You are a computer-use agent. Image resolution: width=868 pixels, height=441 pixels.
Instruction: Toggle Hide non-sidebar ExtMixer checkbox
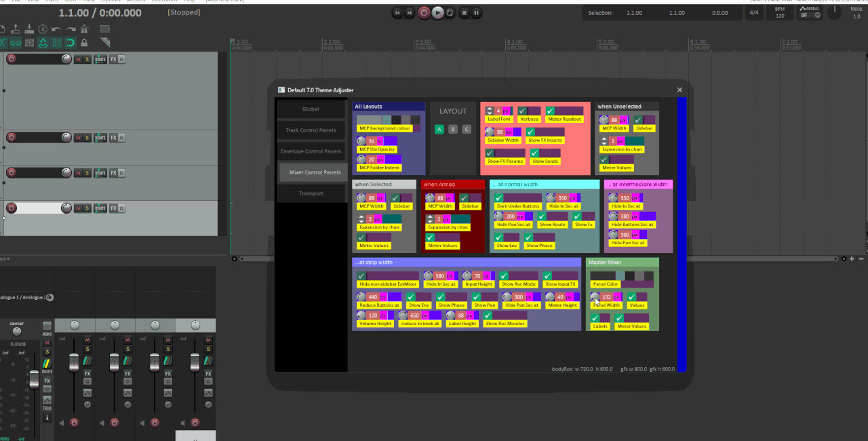pos(361,275)
